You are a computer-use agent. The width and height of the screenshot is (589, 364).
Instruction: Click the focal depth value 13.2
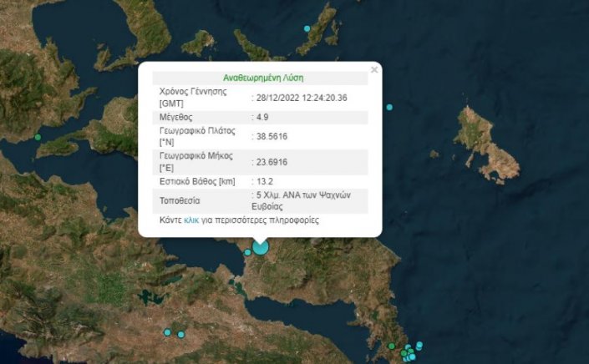pyautogui.click(x=265, y=181)
